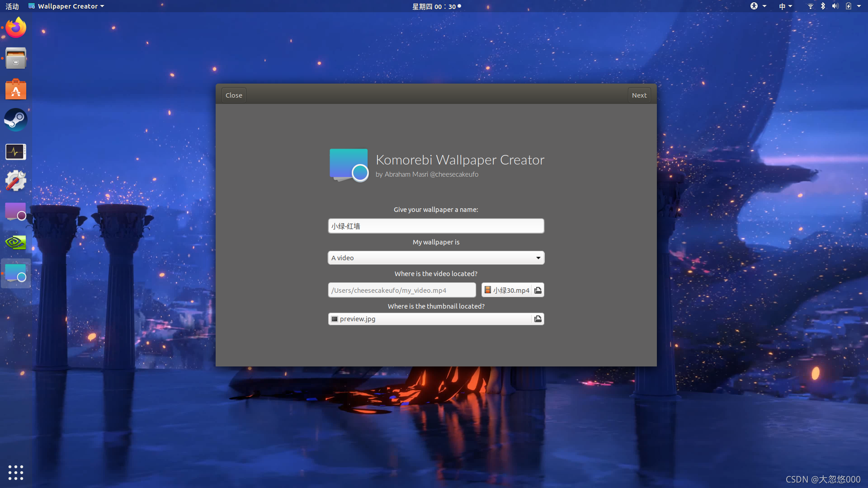Toggle the network connection indicator
The width and height of the screenshot is (868, 488).
(810, 6)
